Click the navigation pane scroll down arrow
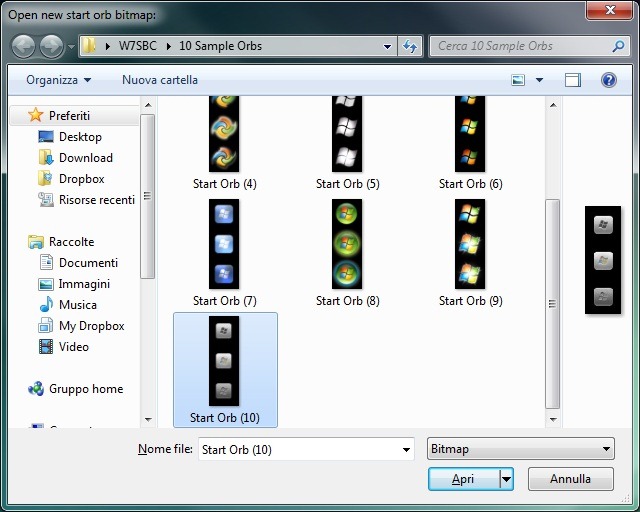640x512 pixels. click(148, 419)
